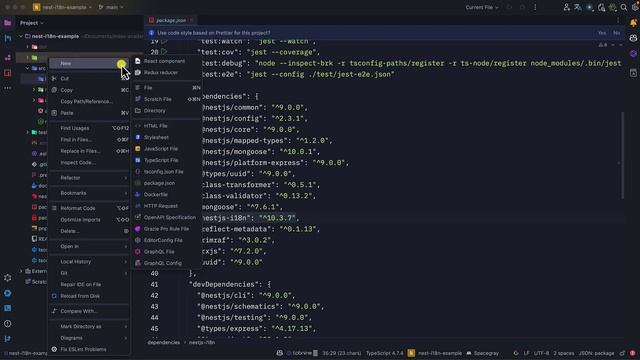
Task: Open the Commit tool window icon
Action: 8,38
